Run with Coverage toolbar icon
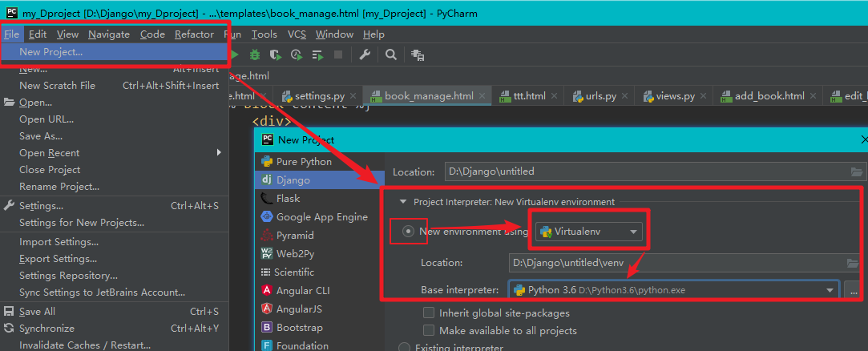Viewport: 868px width, 351px height. [x=275, y=54]
